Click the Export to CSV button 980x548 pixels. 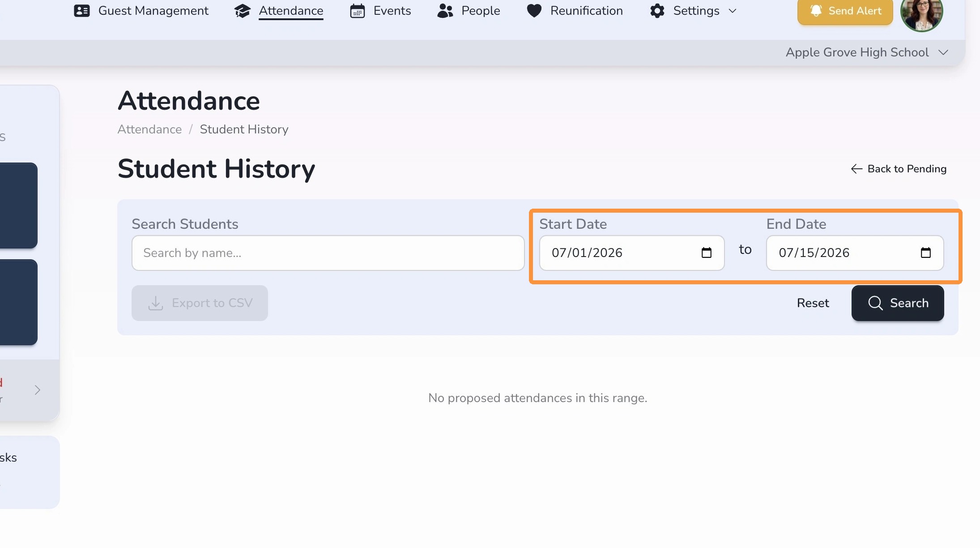coord(200,303)
